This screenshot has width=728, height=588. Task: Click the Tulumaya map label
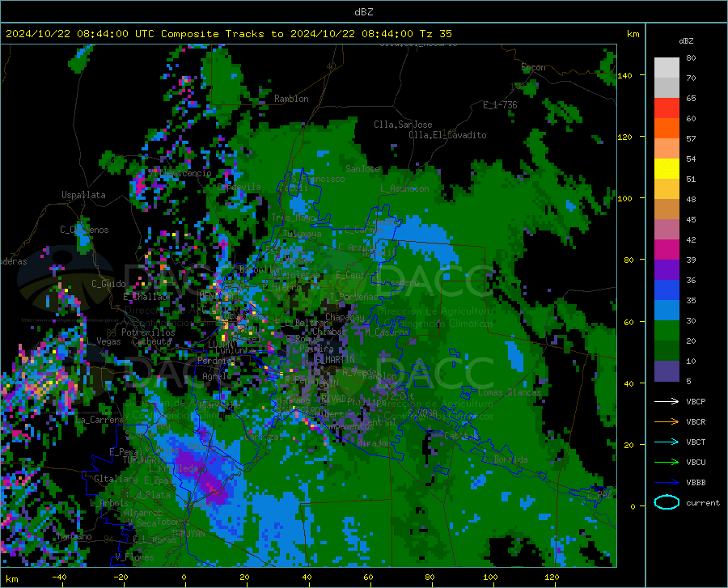pyautogui.click(x=302, y=234)
